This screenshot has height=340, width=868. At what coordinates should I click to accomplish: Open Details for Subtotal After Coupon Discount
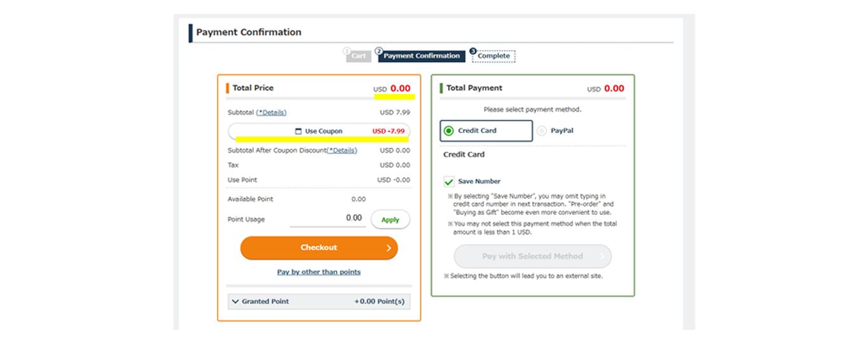click(342, 151)
